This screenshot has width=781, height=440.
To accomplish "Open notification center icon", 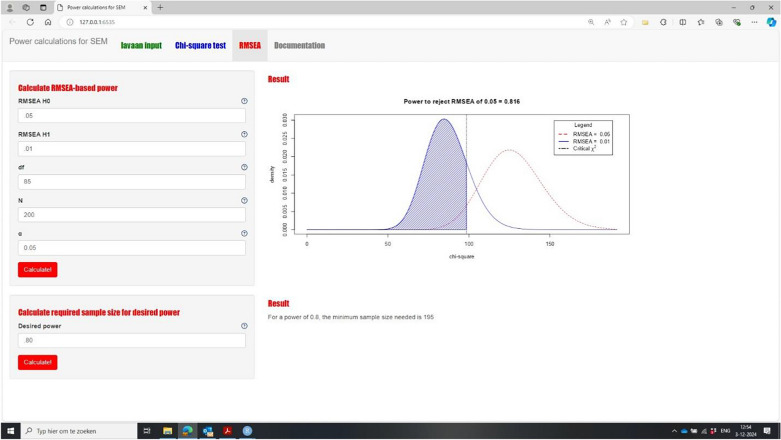I will pos(767,431).
